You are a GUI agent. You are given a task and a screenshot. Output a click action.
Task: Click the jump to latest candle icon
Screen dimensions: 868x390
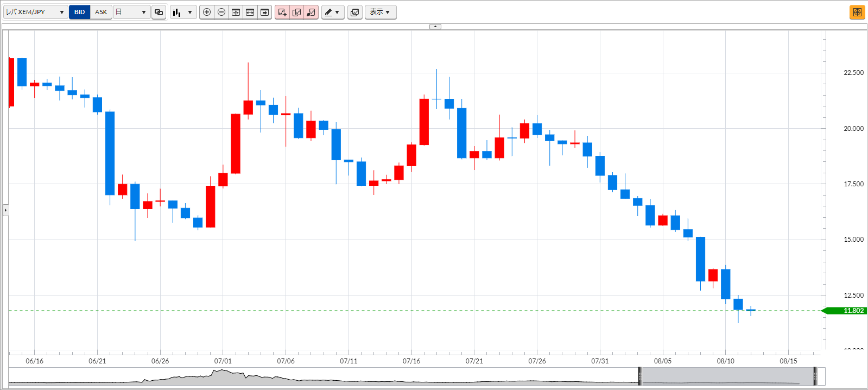264,12
